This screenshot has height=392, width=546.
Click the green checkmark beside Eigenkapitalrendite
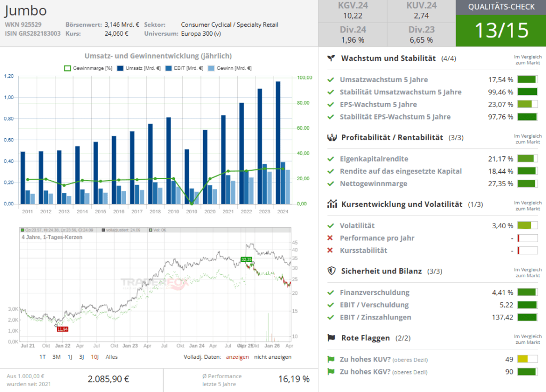331,159
